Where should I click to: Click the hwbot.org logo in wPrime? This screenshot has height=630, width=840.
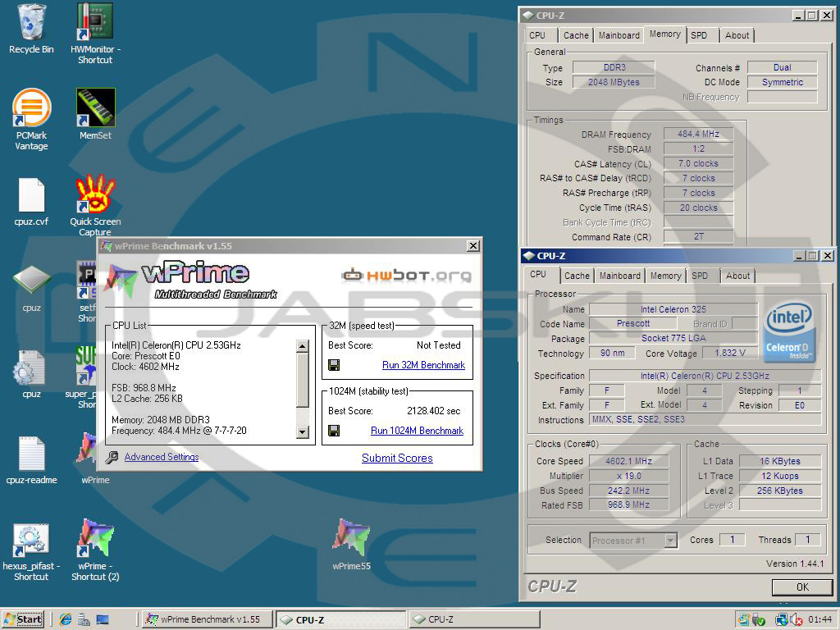point(407,276)
